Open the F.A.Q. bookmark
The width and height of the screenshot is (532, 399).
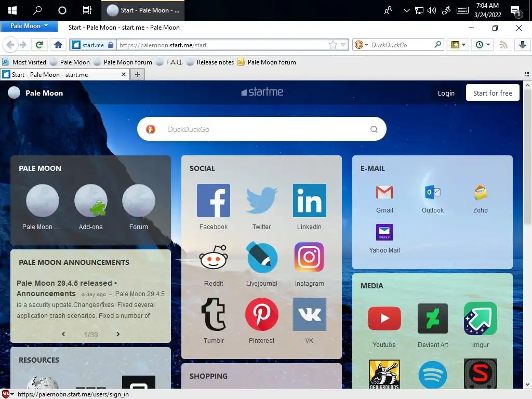pos(169,62)
